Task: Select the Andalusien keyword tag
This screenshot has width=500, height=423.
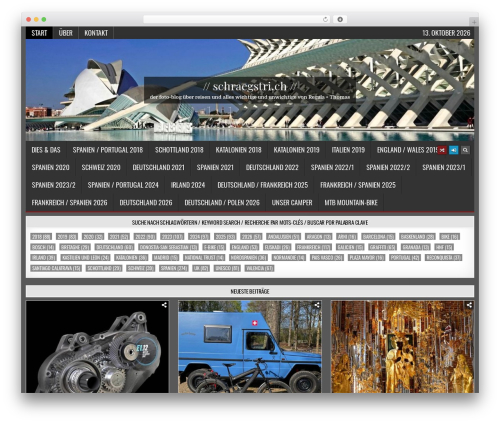Action: 283,237
